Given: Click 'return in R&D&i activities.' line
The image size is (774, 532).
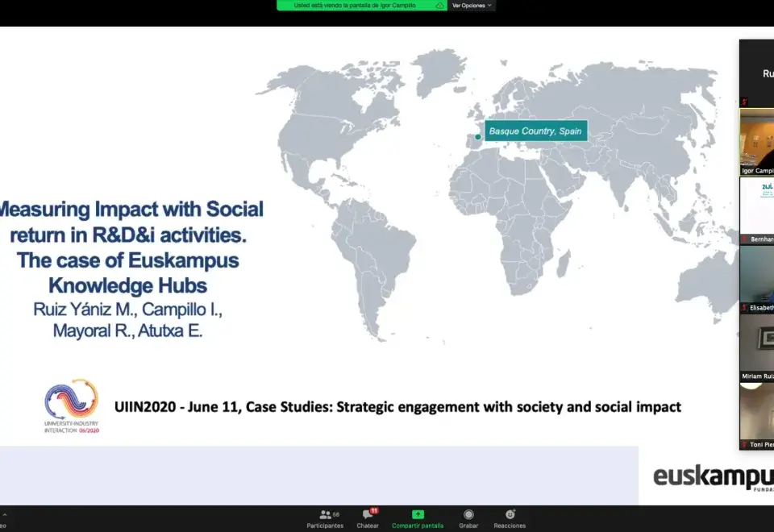Looking at the screenshot, I should coord(128,235).
